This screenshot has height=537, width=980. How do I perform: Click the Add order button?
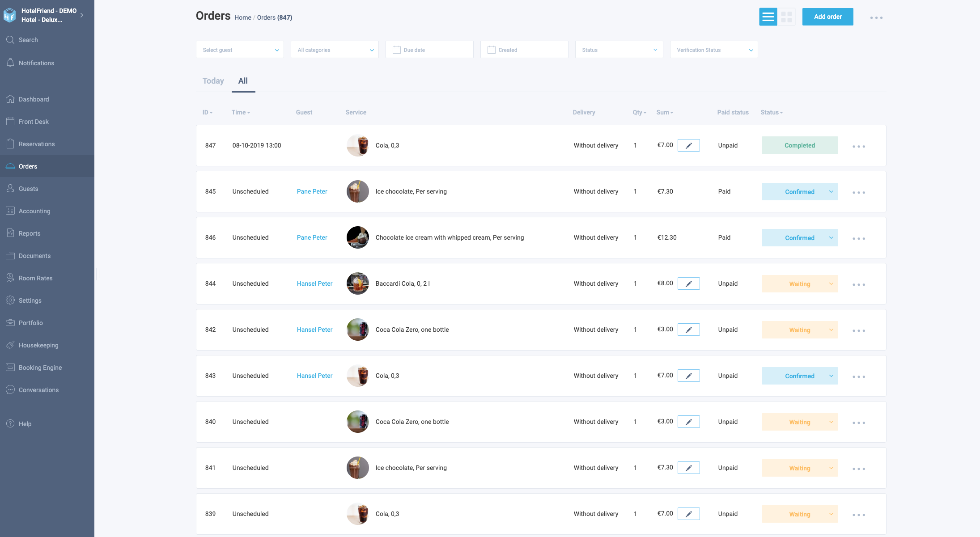(827, 17)
